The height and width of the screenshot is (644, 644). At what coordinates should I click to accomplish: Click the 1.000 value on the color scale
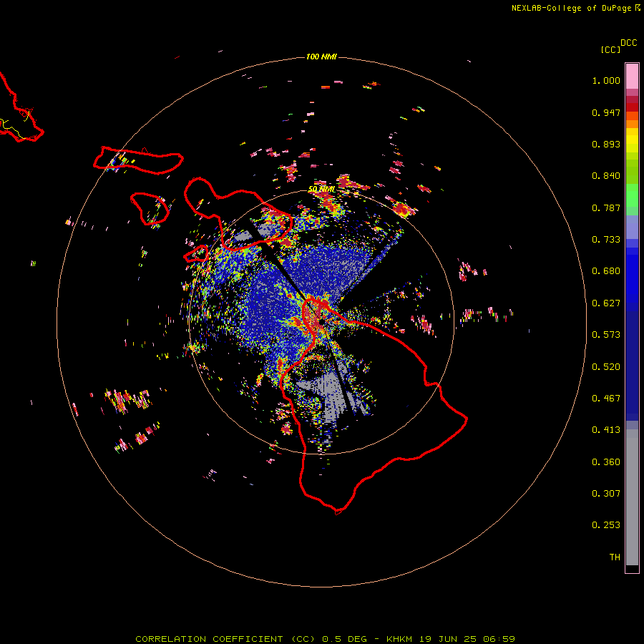click(606, 80)
